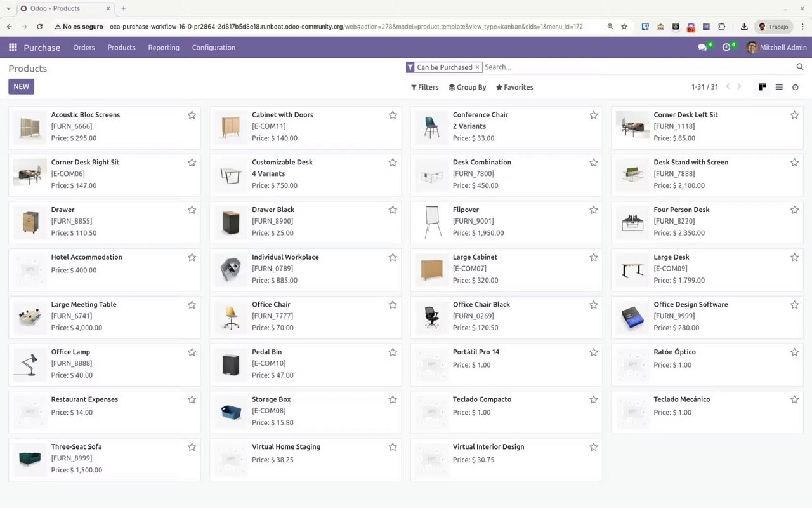
Task: Open the Orders menu
Action: [x=84, y=48]
